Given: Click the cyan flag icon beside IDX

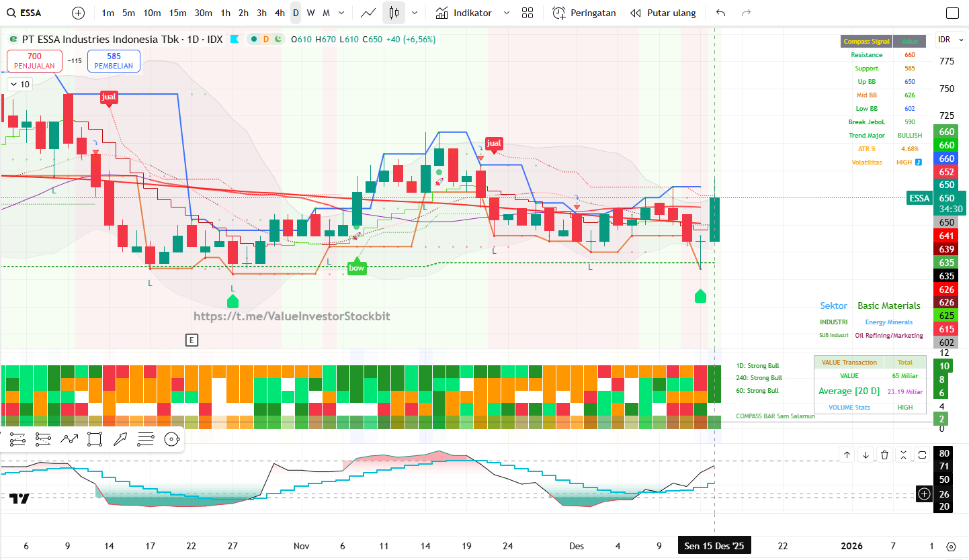Looking at the screenshot, I should click(235, 39).
